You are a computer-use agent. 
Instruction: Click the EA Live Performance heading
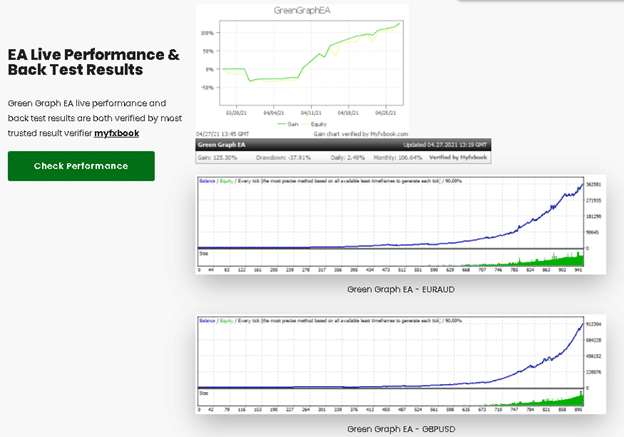pos(94,62)
